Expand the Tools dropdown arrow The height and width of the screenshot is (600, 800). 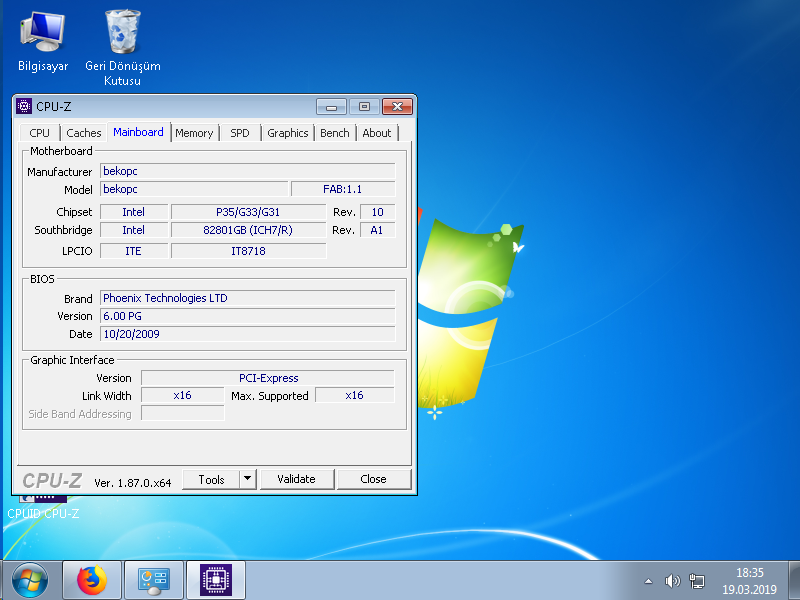click(x=247, y=479)
